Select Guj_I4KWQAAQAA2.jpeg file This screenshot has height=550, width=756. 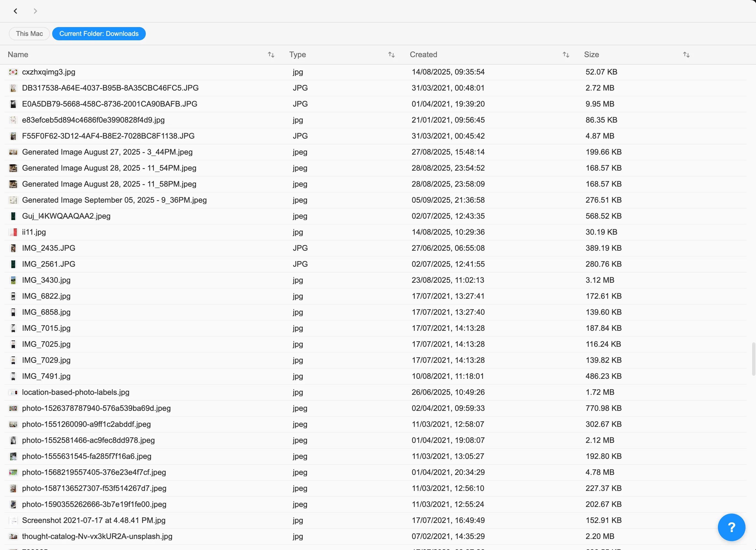tap(66, 216)
